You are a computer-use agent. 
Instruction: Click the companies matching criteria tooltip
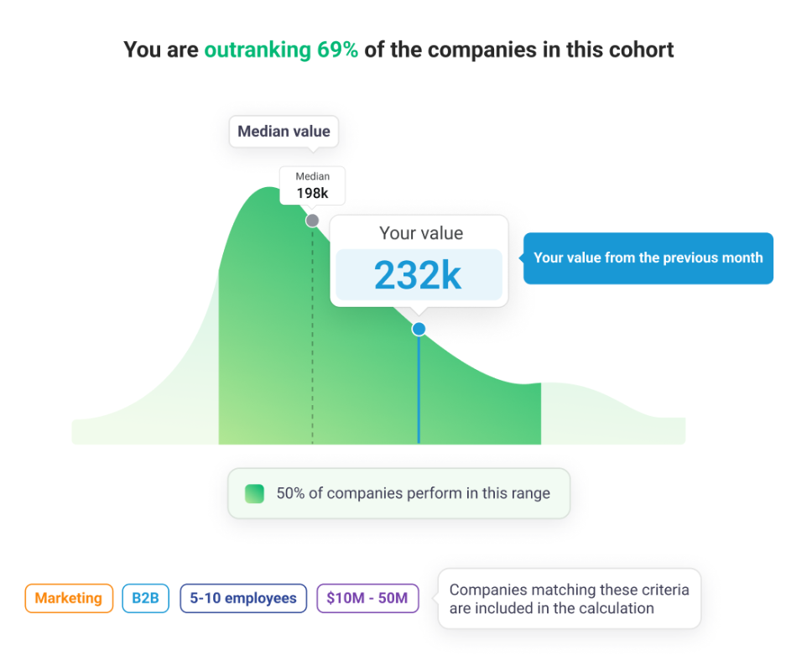569,599
